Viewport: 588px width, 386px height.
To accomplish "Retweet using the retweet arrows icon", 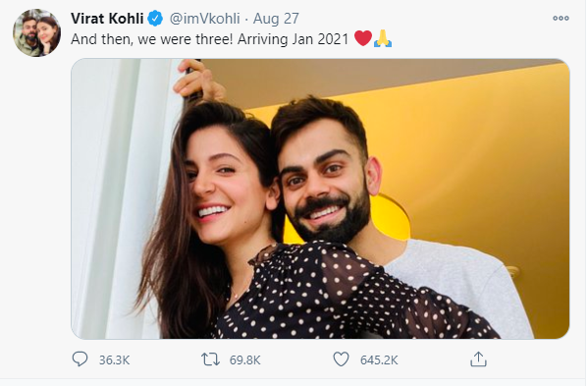I will (x=210, y=359).
